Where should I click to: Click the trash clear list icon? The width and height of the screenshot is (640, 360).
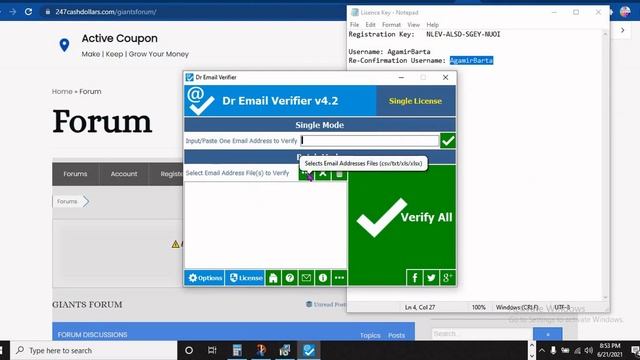pos(339,174)
